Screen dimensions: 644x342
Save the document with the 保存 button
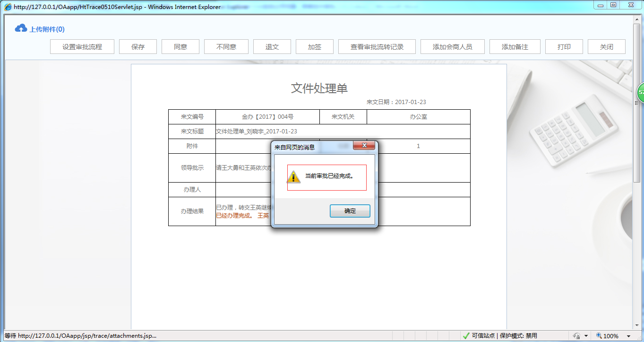[137, 46]
